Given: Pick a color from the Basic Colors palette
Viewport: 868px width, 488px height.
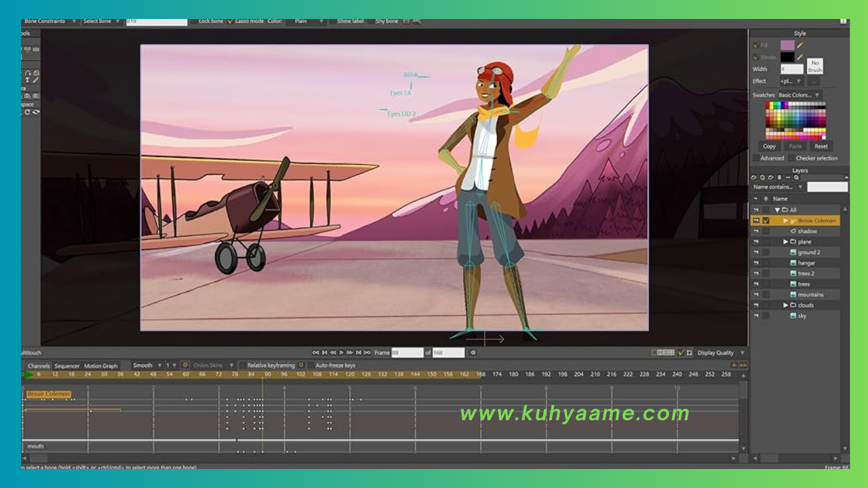Looking at the screenshot, I should click(795, 120).
